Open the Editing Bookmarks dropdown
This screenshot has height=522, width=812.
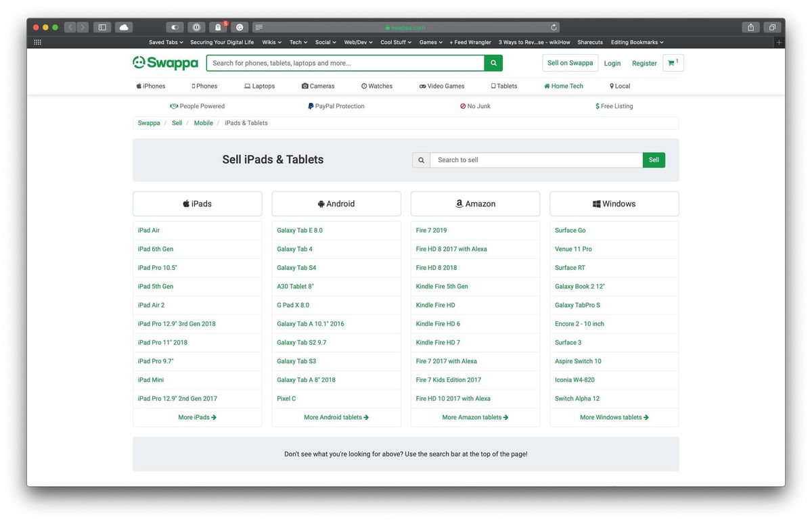(637, 42)
